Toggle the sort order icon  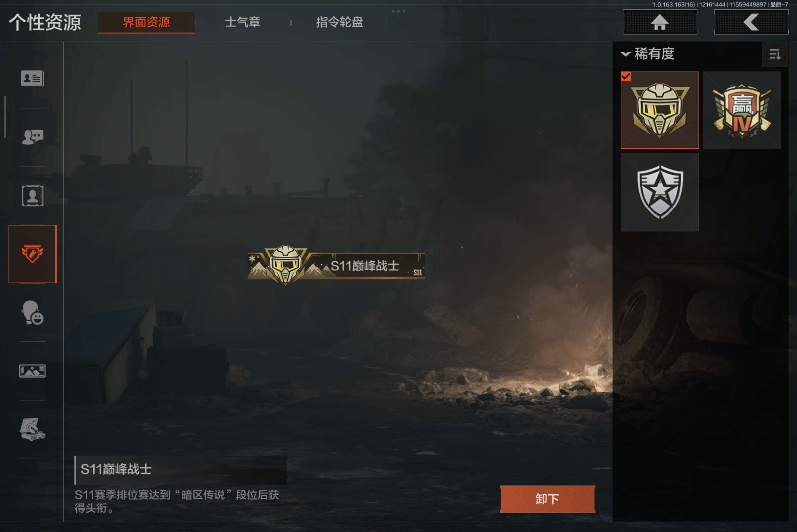tap(775, 54)
